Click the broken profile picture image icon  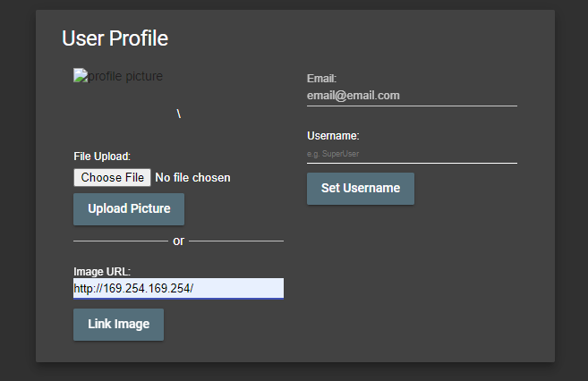coord(79,77)
